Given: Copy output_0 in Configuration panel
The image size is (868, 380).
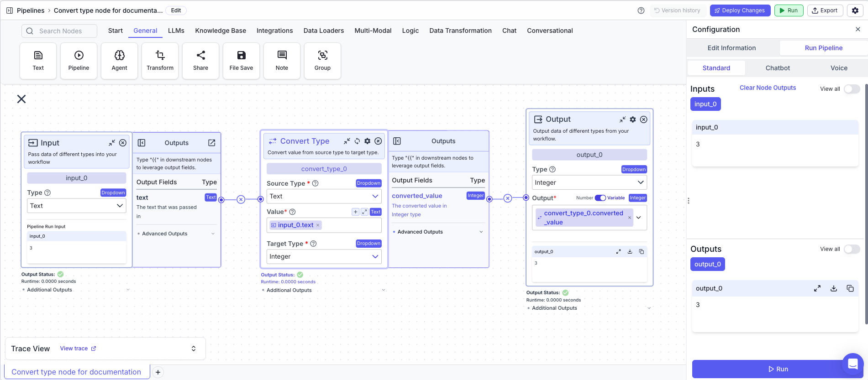Looking at the screenshot, I should 850,288.
